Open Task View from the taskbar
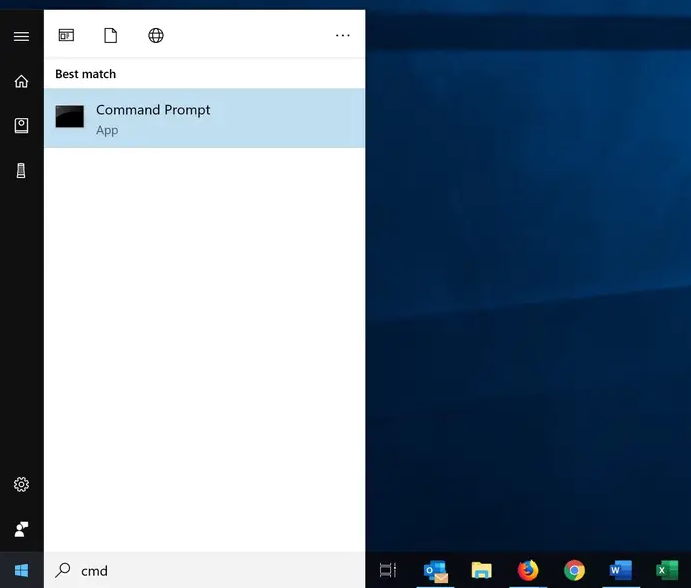This screenshot has height=588, width=691. point(388,570)
